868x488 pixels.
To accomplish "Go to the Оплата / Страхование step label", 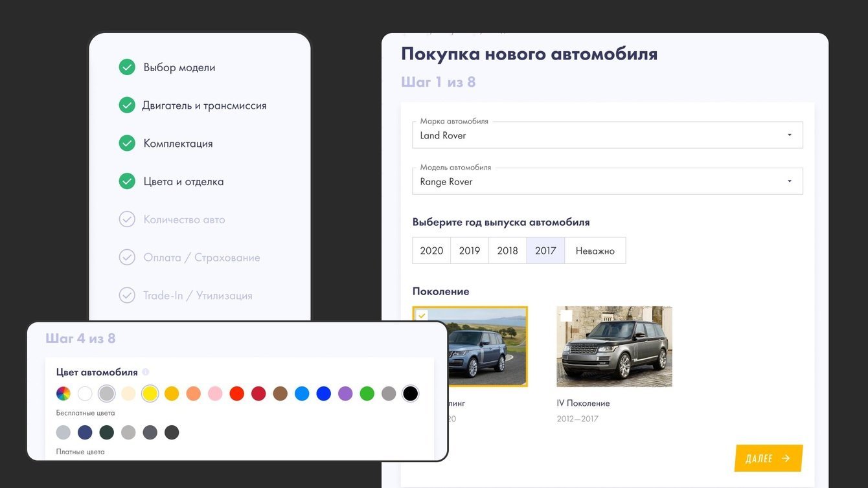I will (201, 258).
